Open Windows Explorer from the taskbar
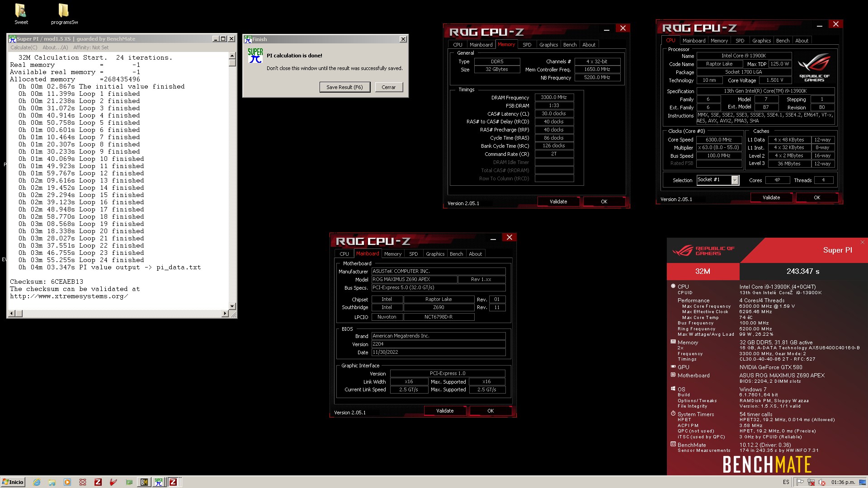The height and width of the screenshot is (488, 868). point(52,482)
